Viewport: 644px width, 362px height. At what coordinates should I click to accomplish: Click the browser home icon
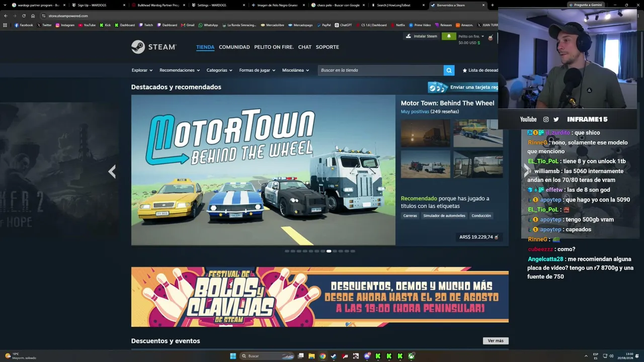point(33,16)
